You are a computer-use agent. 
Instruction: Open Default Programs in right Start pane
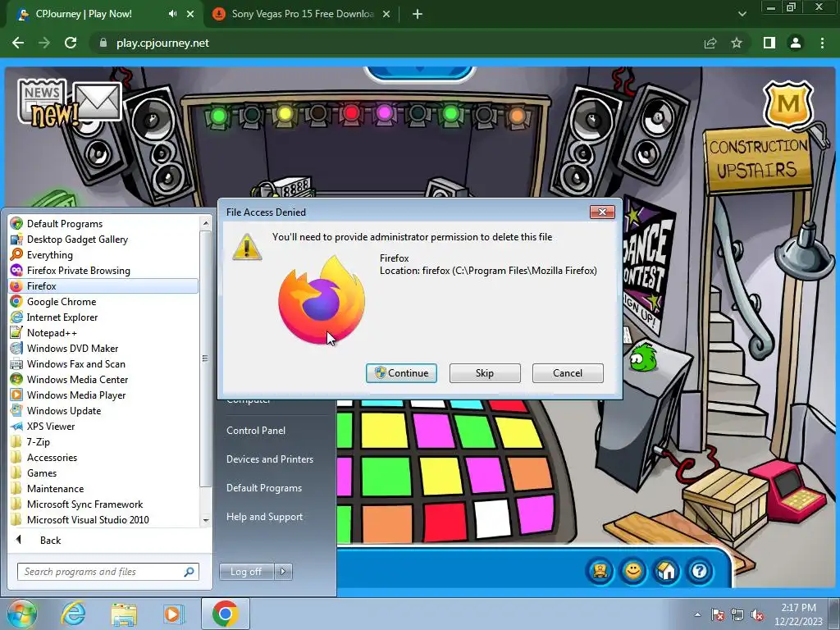pos(264,488)
